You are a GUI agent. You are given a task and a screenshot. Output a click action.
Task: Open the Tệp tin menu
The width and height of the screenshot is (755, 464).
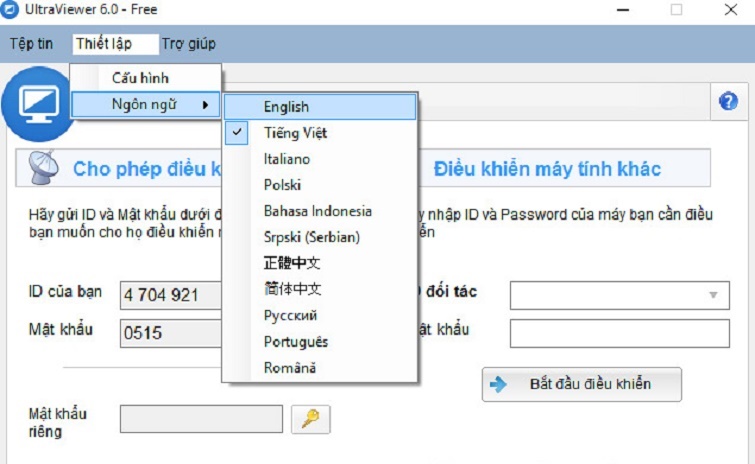[32, 44]
